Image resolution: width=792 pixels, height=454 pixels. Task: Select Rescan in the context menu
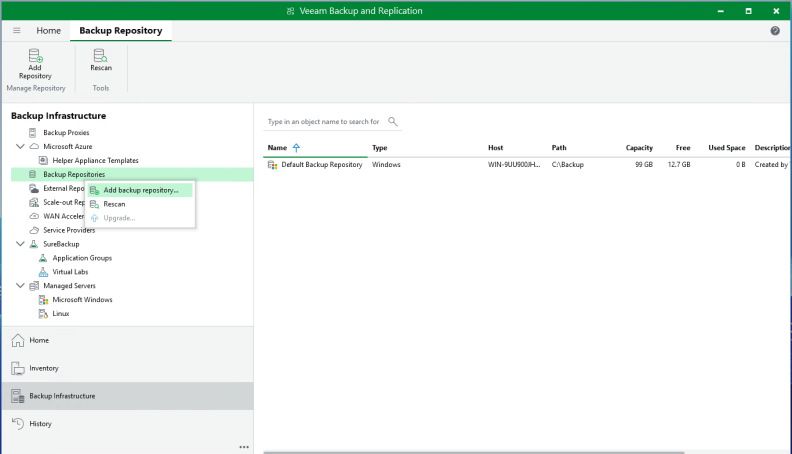click(114, 204)
